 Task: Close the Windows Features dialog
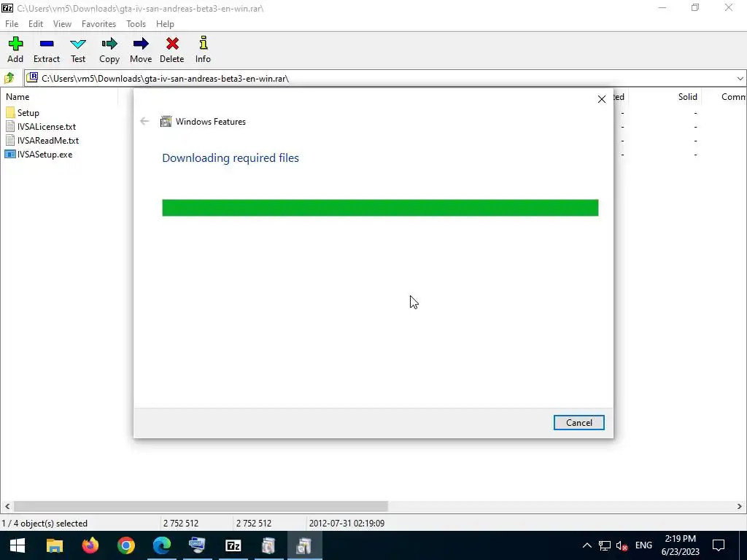(602, 99)
